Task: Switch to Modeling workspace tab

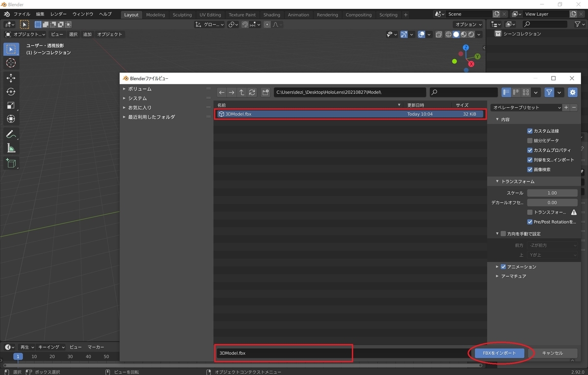Action: tap(155, 15)
